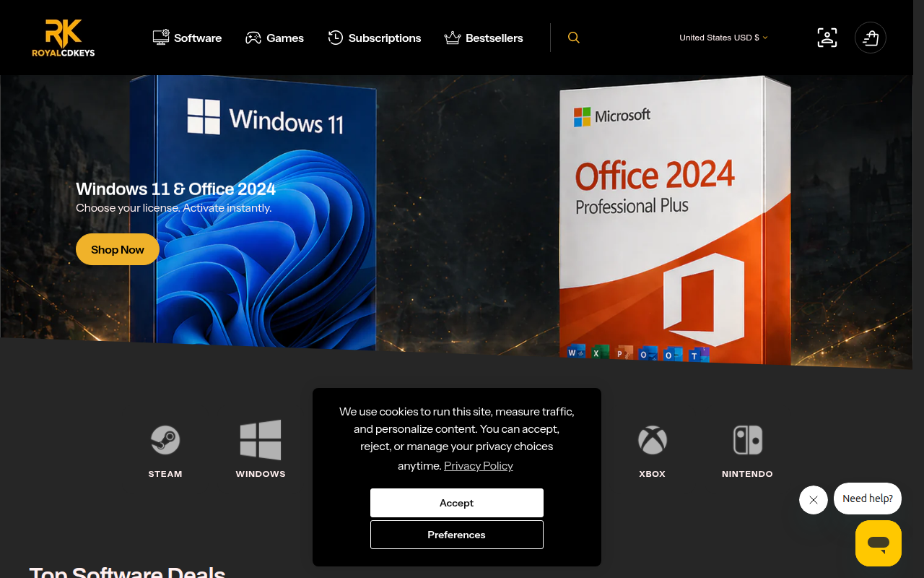This screenshot has height=578, width=924.
Task: Click the Top Software Deals heading
Action: (127, 571)
